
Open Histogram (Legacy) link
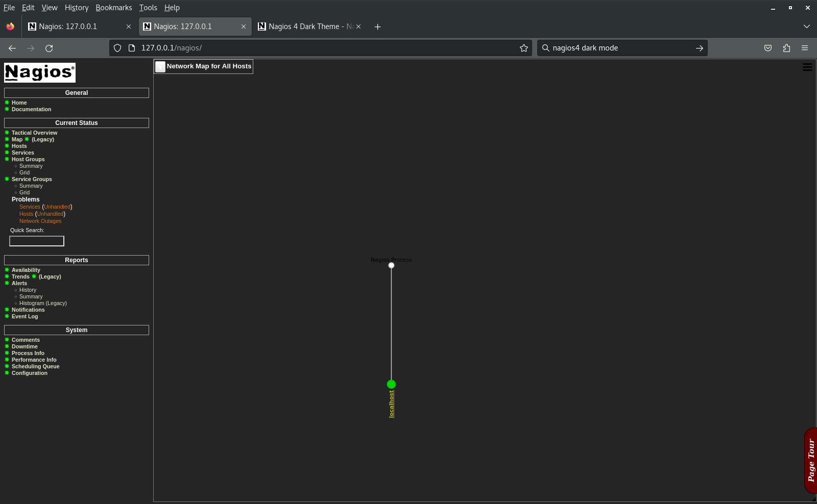point(43,303)
